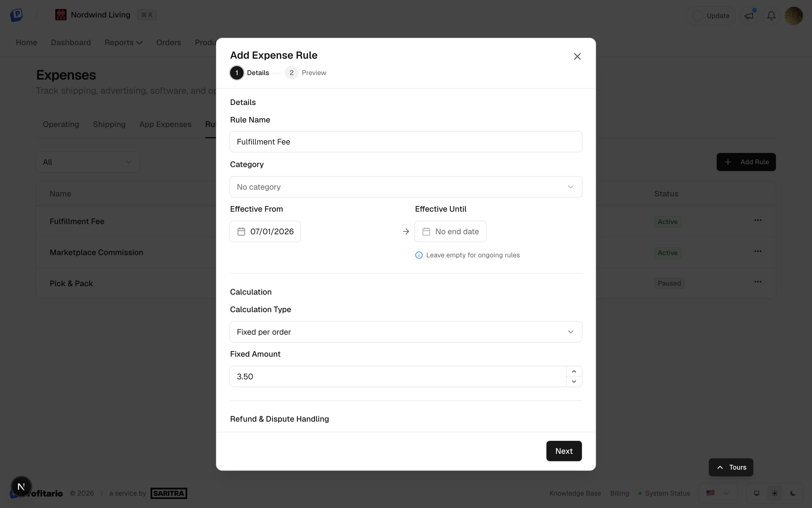Click the Status column header
812x508 pixels.
point(667,194)
